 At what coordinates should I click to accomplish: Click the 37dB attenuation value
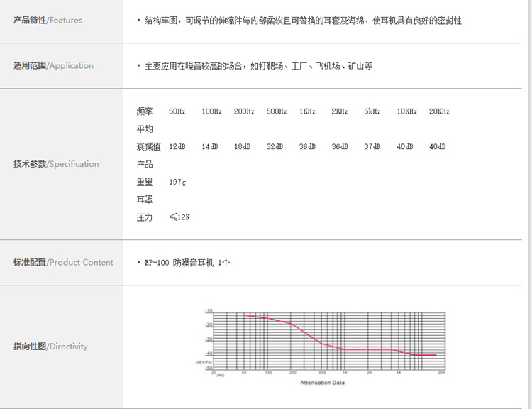[372, 147]
